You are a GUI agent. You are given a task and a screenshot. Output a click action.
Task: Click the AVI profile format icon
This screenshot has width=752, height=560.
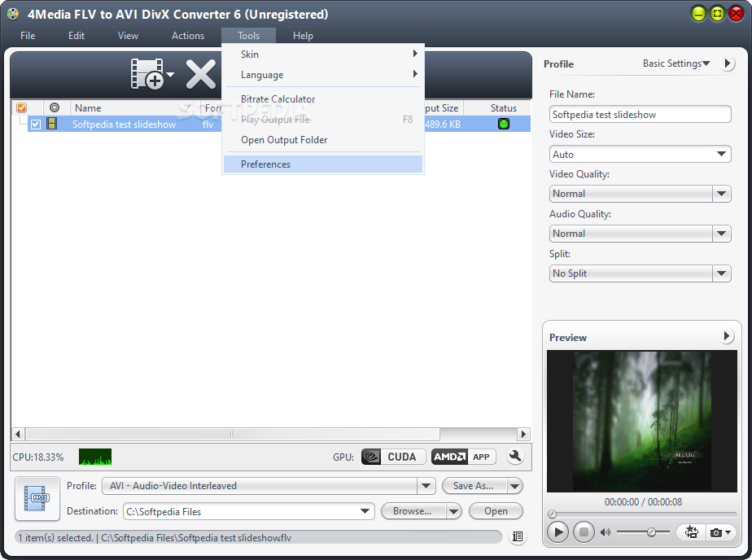coord(37,499)
